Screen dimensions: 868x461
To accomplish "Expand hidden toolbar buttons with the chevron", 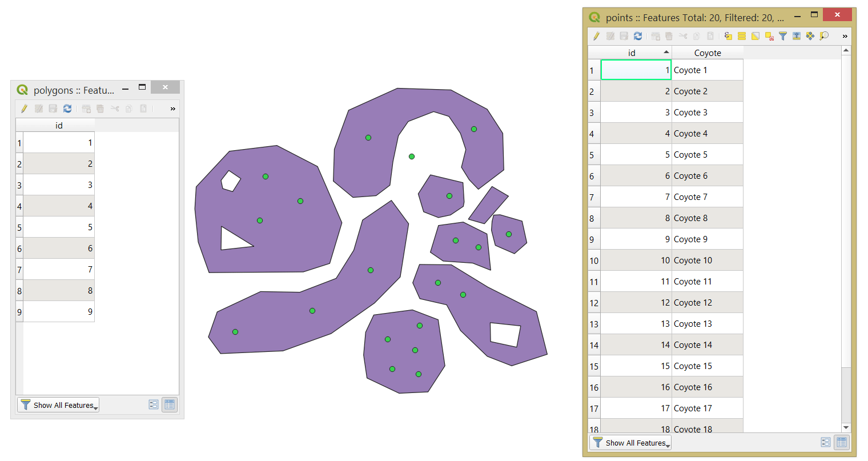I will click(x=845, y=36).
